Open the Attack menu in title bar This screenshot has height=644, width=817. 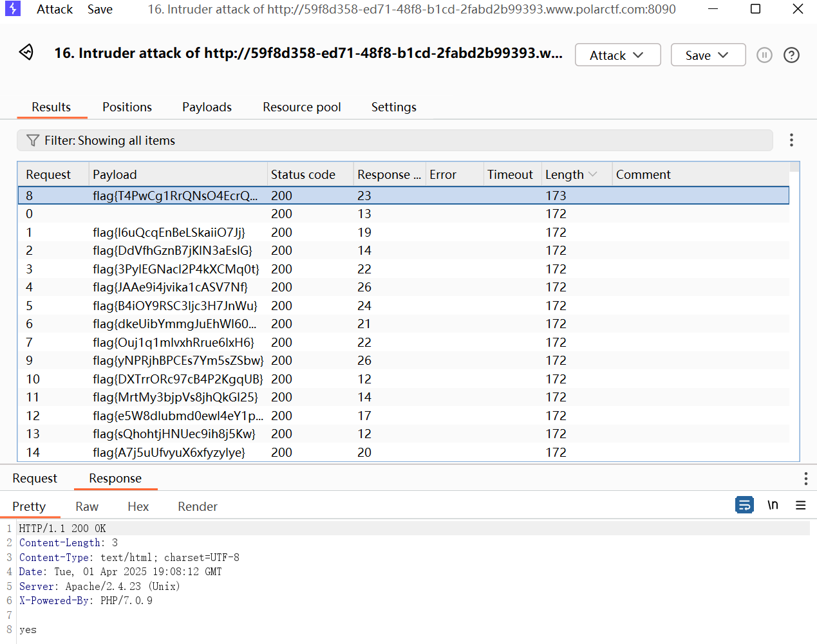55,9
